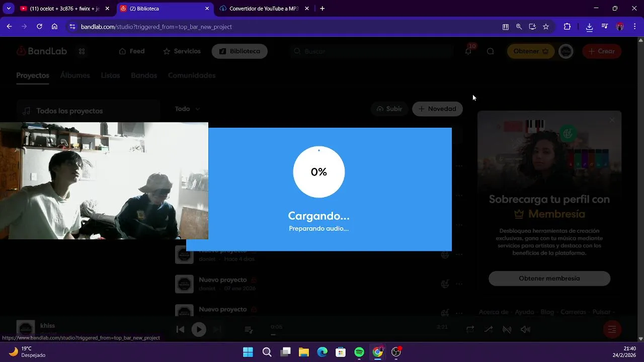Screen dimensions: 644x362
Task: Click the Buscar search field
Action: tap(371, 51)
